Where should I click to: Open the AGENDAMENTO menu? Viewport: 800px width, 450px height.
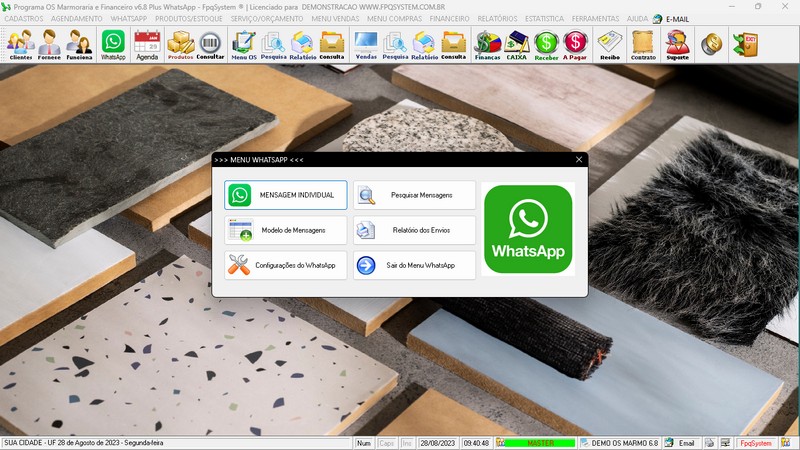(x=77, y=19)
